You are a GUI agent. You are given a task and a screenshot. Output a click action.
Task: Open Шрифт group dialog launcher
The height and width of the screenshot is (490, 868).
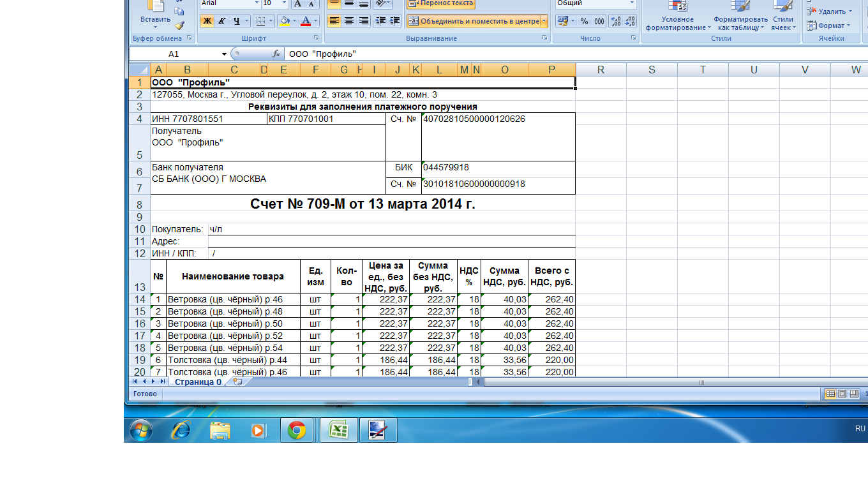(317, 38)
